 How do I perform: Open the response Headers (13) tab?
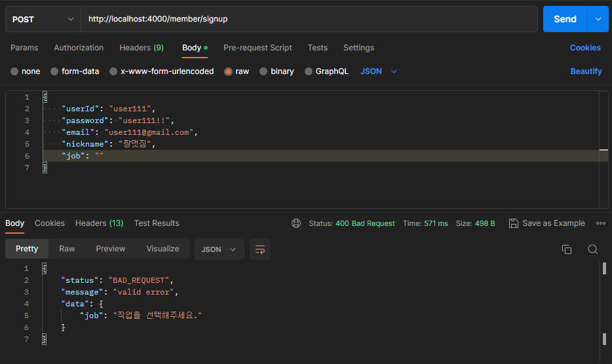99,223
